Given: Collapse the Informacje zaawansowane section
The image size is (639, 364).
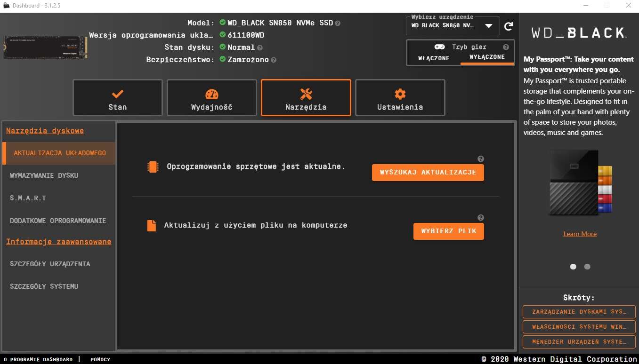Looking at the screenshot, I should (58, 242).
